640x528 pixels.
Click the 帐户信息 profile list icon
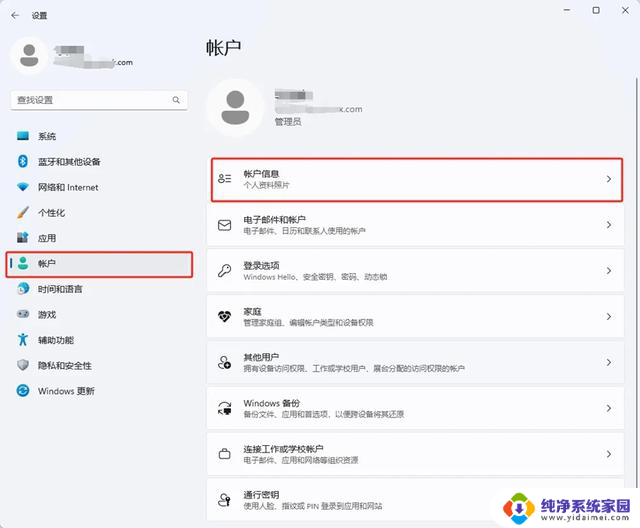(x=224, y=179)
